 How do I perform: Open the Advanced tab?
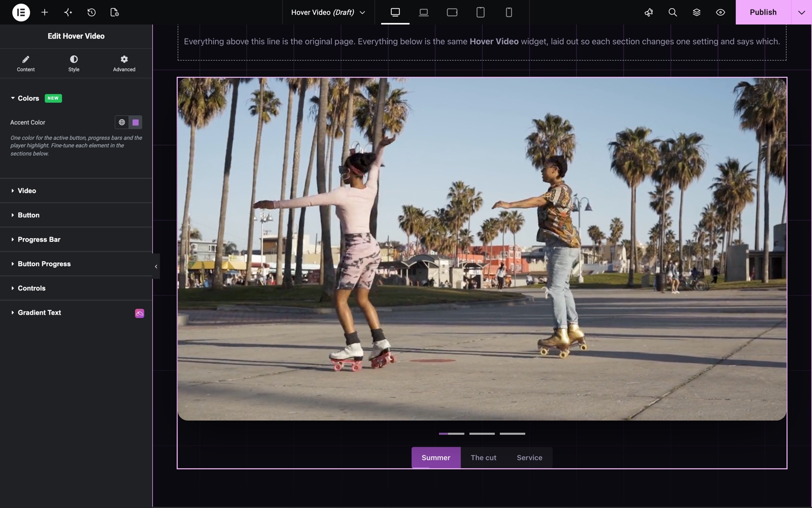pos(124,63)
